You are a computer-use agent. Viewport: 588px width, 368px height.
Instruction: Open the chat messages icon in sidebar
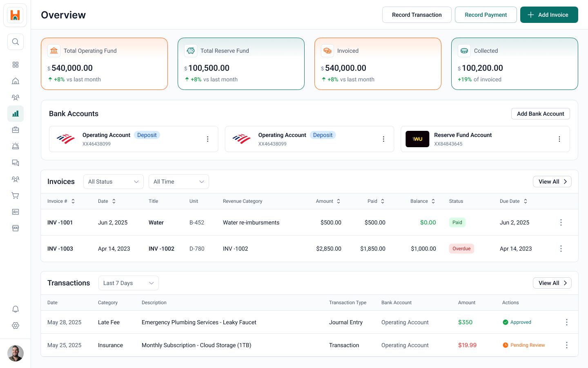16,163
